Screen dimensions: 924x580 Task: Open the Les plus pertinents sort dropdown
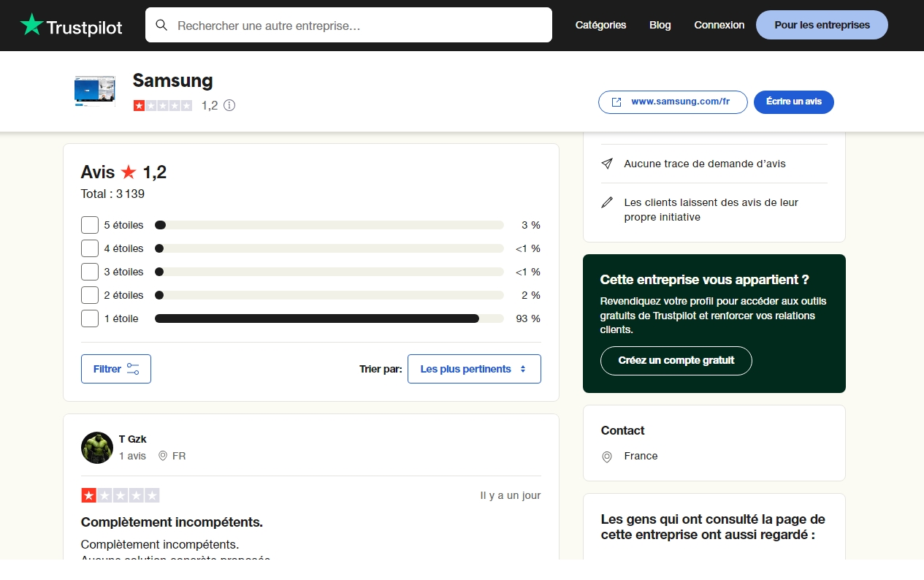tap(474, 369)
